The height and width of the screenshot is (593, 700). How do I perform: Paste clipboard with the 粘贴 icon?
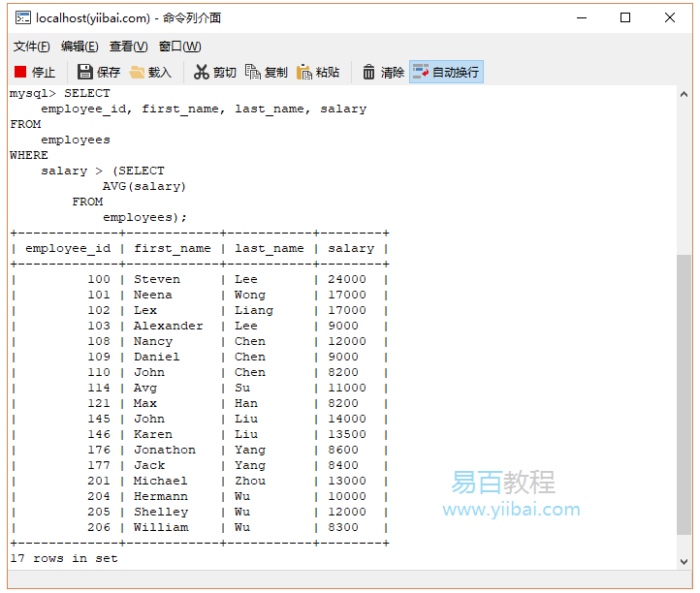[304, 72]
